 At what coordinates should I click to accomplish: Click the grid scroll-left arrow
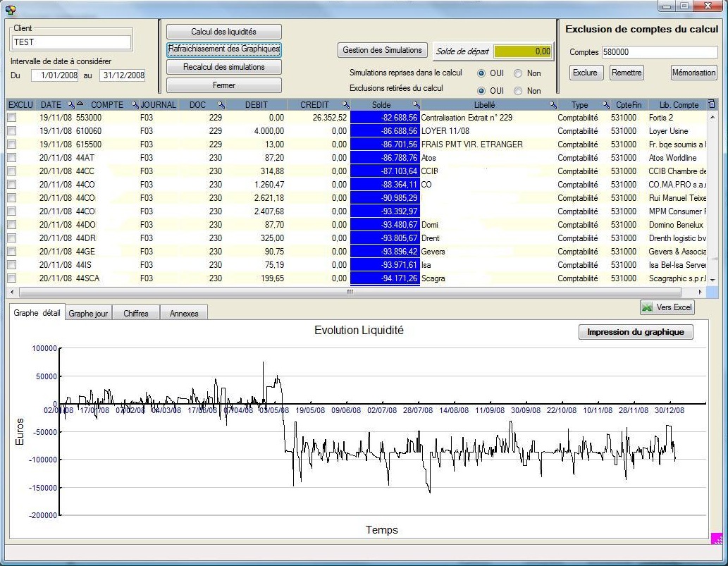[x=12, y=292]
